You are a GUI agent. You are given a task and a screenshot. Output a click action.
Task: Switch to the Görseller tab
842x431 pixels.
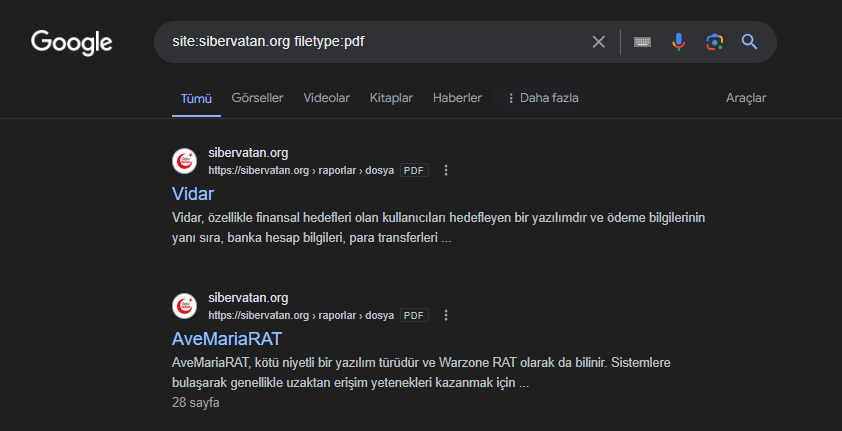(x=257, y=98)
